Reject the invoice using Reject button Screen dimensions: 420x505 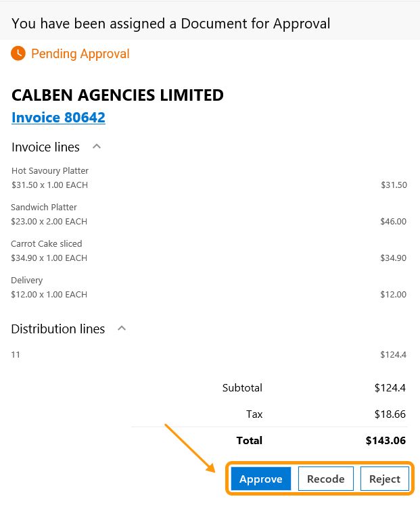click(385, 479)
